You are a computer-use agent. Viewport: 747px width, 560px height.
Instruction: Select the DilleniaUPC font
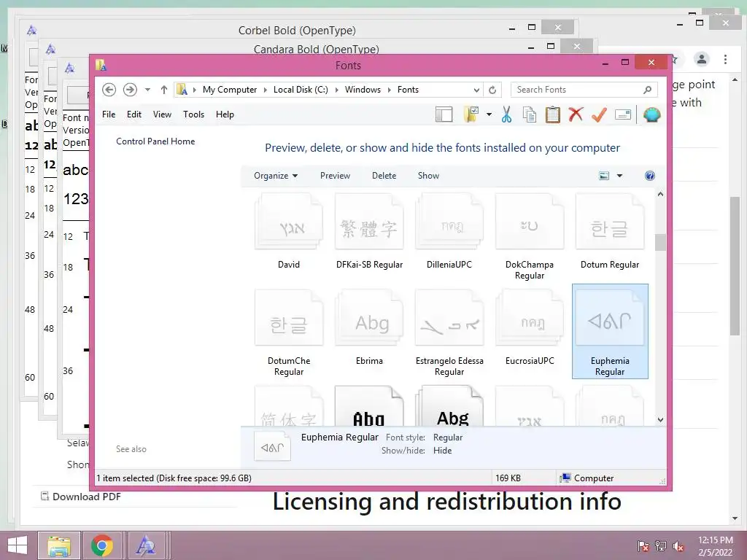[449, 231]
